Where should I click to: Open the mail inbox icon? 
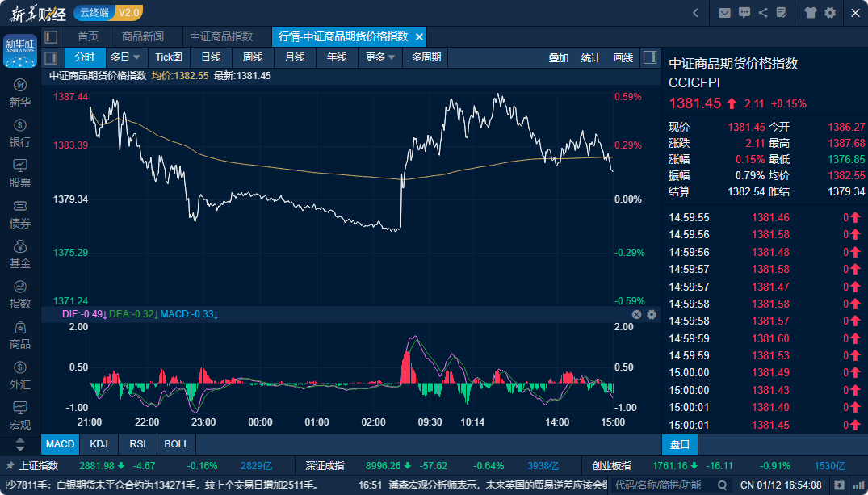(x=724, y=12)
